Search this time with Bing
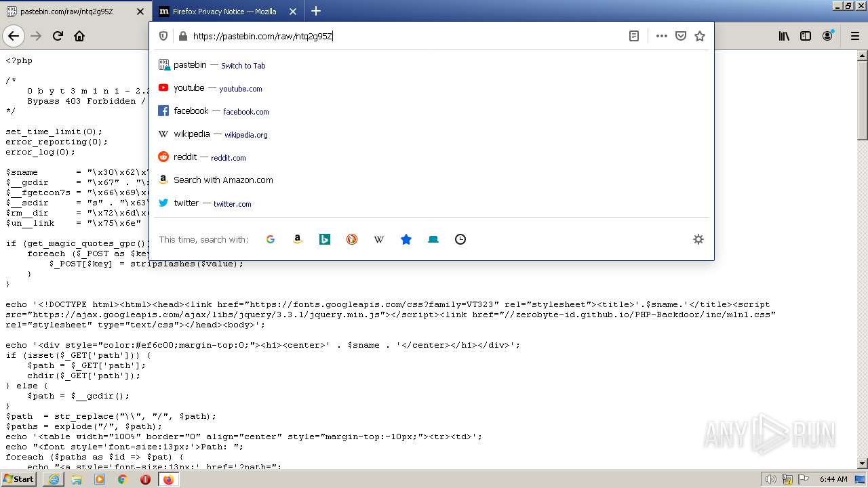 325,239
